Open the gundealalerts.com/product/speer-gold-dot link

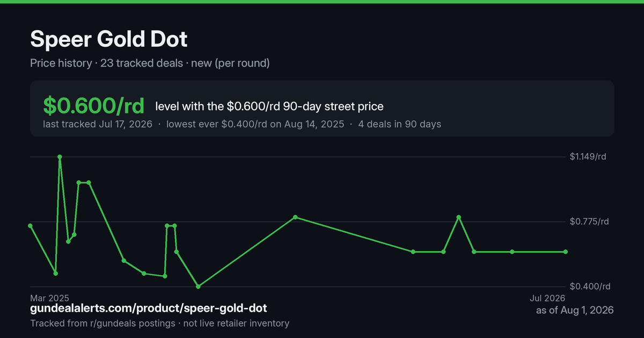pos(149,308)
